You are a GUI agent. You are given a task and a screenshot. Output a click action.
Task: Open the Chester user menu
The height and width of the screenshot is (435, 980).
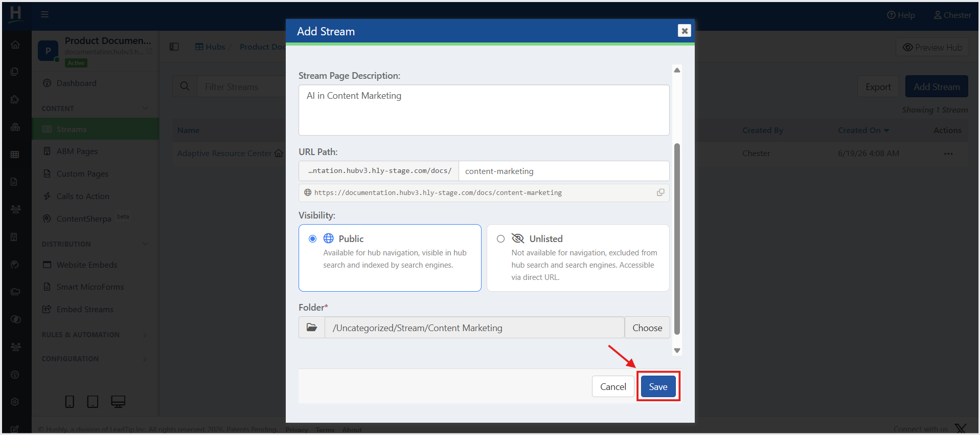point(952,15)
